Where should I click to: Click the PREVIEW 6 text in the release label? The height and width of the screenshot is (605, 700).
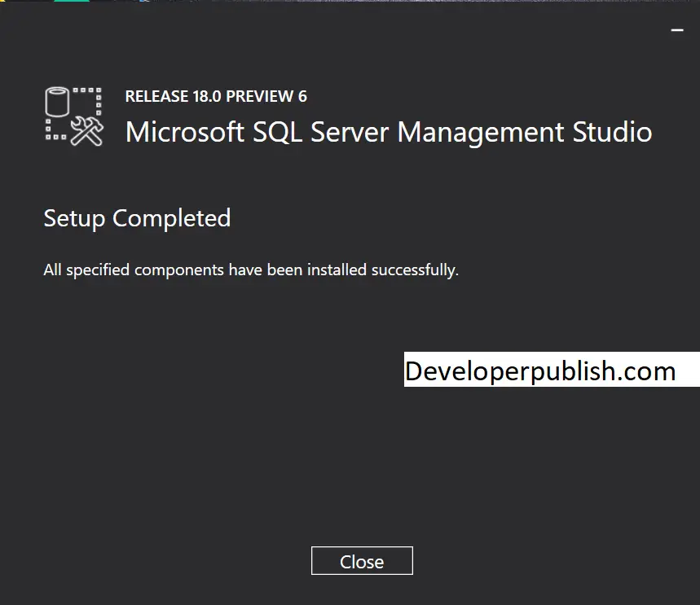(266, 96)
